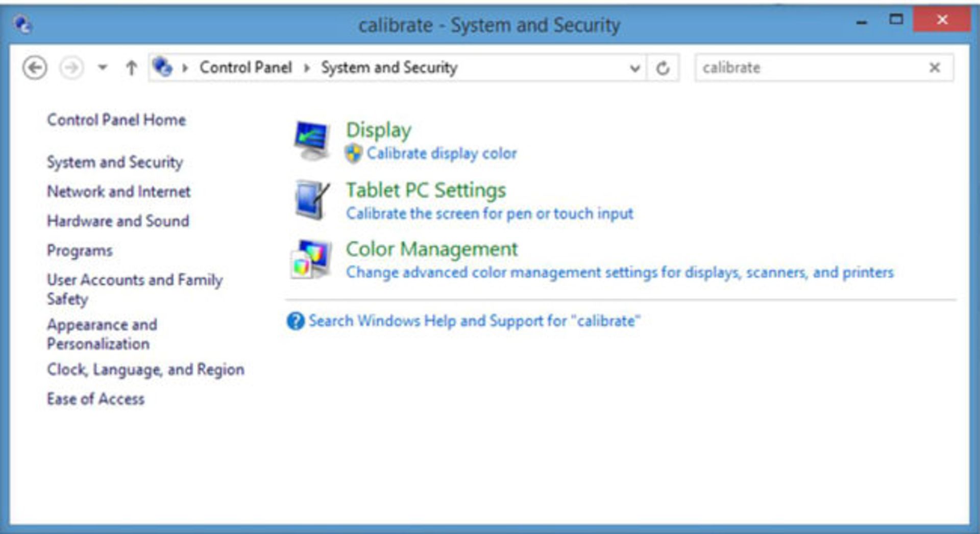The image size is (980, 534).
Task: Select System and Security breadcrumb item
Action: tap(389, 67)
